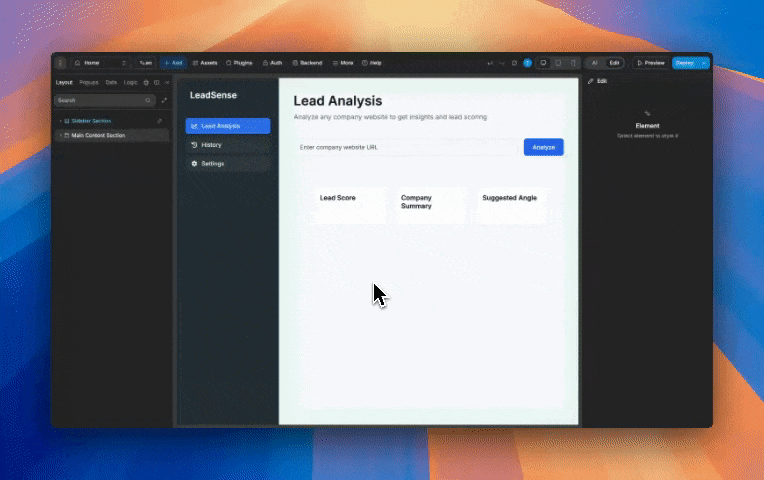764x480 pixels.
Task: Collapse the left panel with chevrons
Action: (167, 82)
